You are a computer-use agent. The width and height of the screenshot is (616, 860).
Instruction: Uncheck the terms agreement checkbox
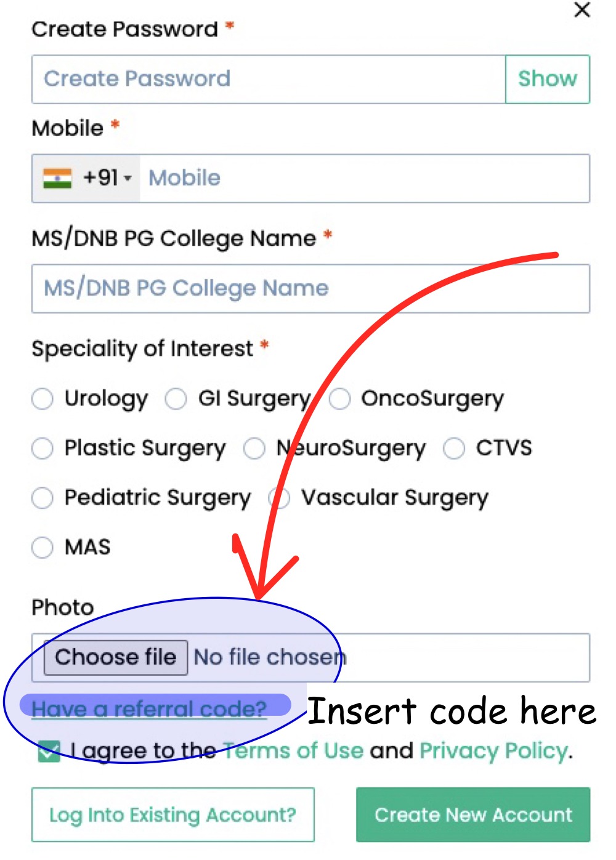tap(49, 751)
